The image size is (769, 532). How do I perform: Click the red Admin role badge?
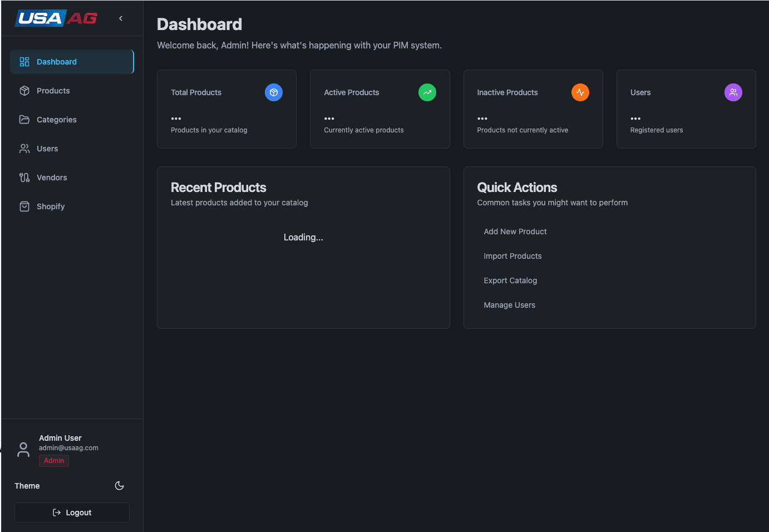click(53, 461)
